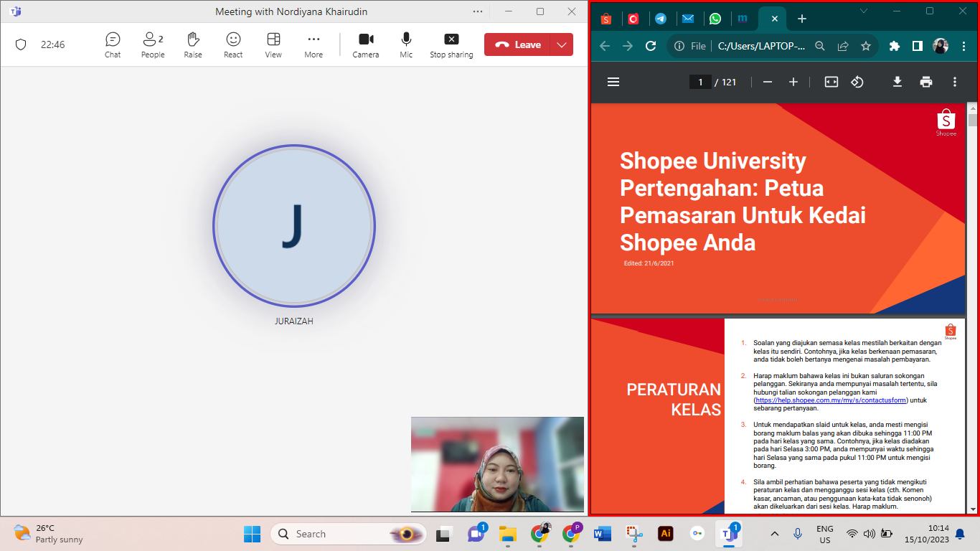Open the More actions menu in Teams
980x551 pixels.
[314, 44]
